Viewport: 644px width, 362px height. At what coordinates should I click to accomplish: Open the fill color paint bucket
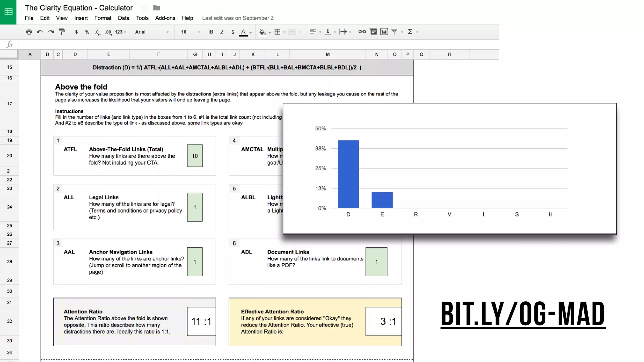263,32
